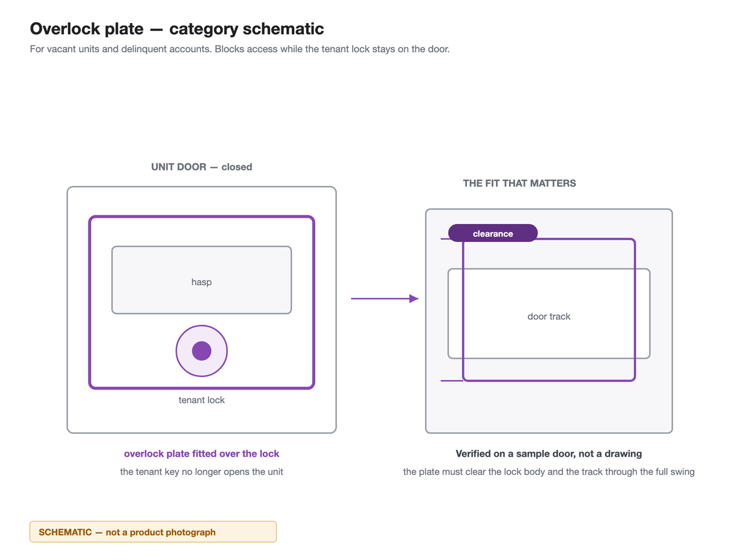Screen dimensions: 747x560
Task: Select the Overlock plate category schematic heading
Action: click(x=177, y=29)
